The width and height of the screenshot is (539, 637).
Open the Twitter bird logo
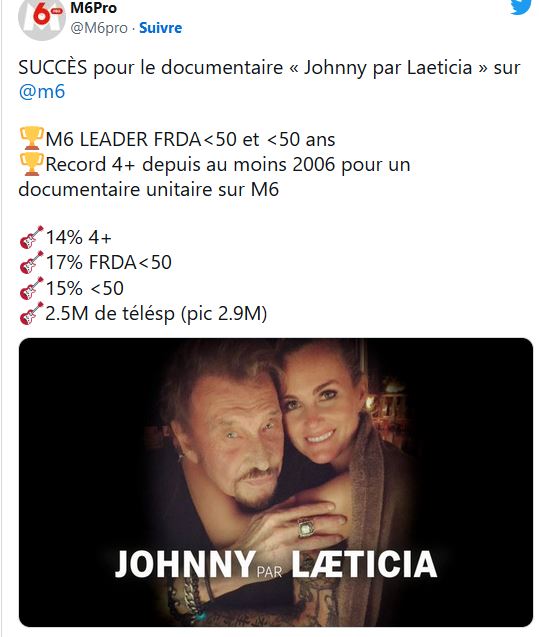click(x=521, y=7)
